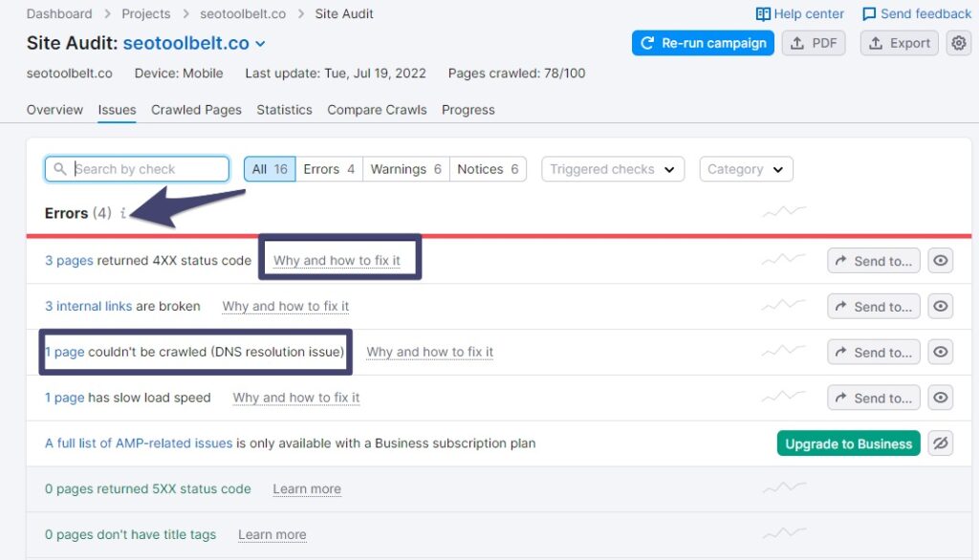
Task: Filter issues by Warnings 6
Action: click(x=405, y=169)
